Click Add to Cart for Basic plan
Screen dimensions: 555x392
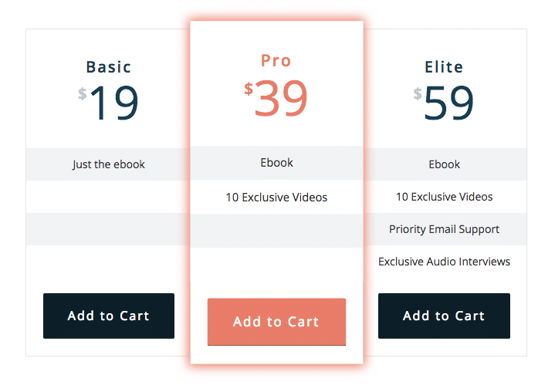click(109, 316)
